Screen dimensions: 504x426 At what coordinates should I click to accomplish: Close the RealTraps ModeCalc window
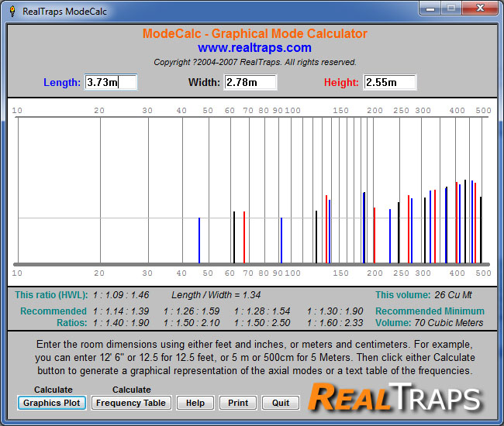coord(480,9)
